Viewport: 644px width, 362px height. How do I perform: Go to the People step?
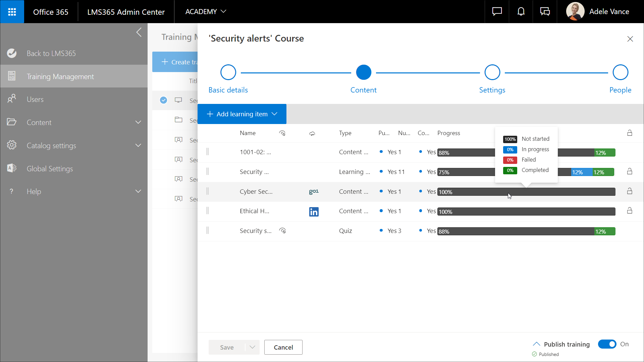[620, 72]
